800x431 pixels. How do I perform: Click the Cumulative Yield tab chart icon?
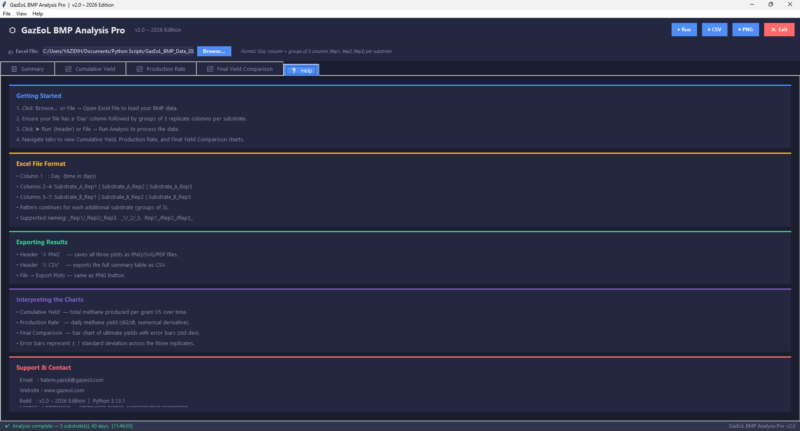(67, 69)
